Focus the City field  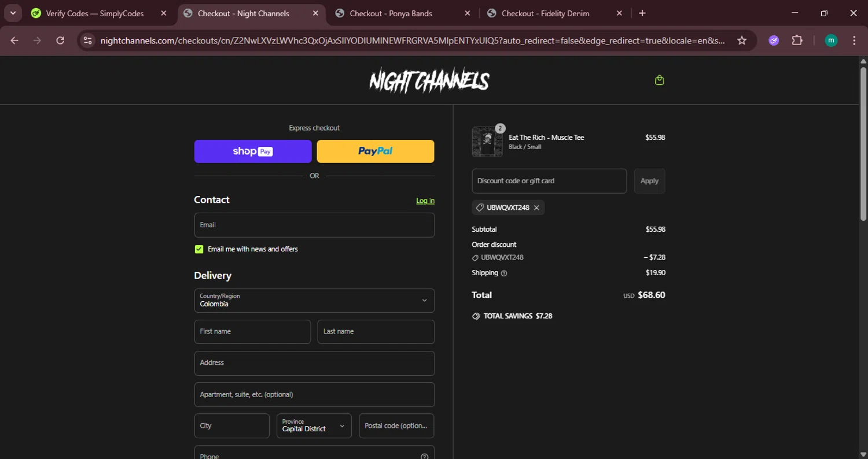[x=232, y=425]
